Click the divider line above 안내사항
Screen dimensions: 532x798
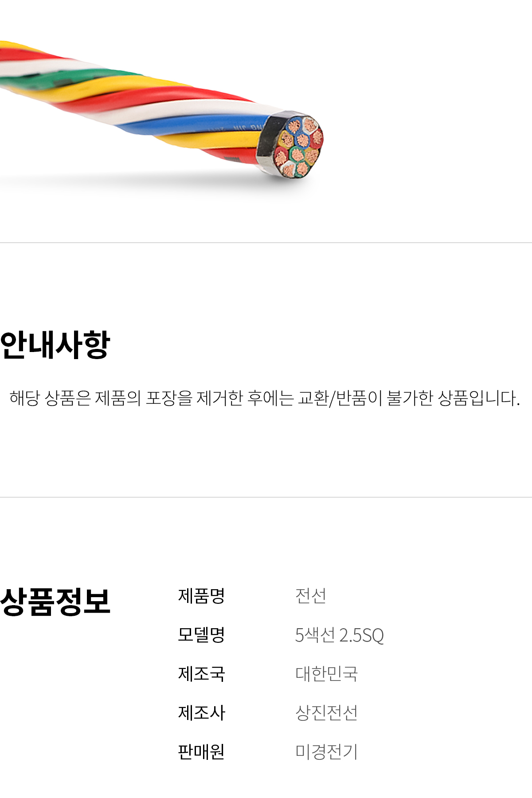[266, 243]
